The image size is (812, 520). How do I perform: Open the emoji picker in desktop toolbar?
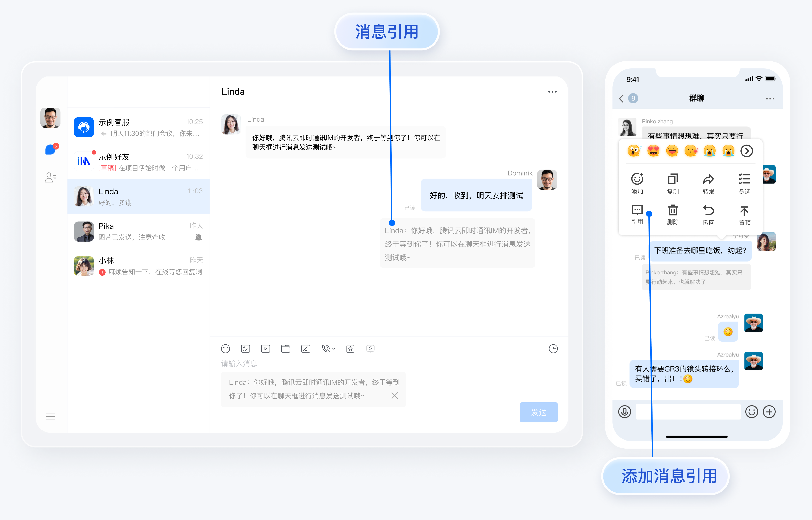(225, 349)
